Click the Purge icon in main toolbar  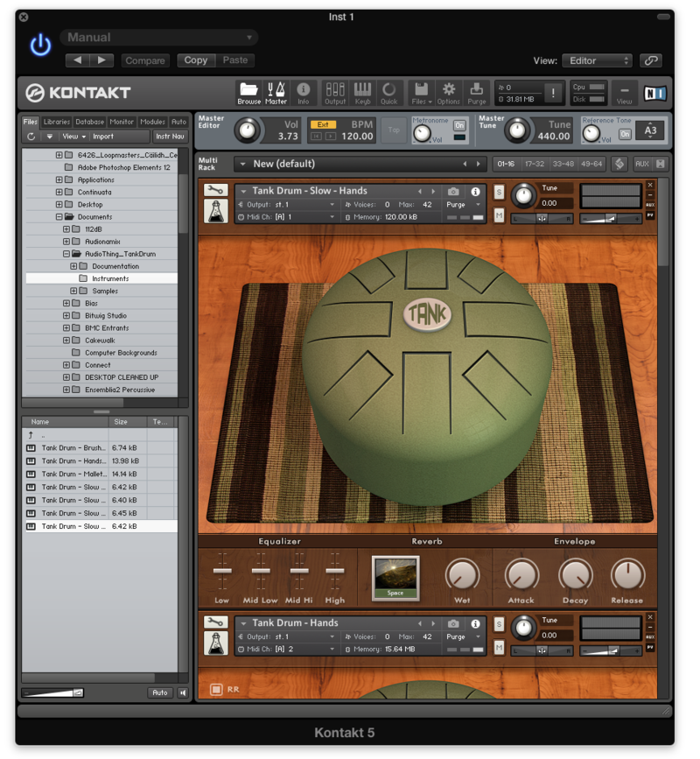477,92
